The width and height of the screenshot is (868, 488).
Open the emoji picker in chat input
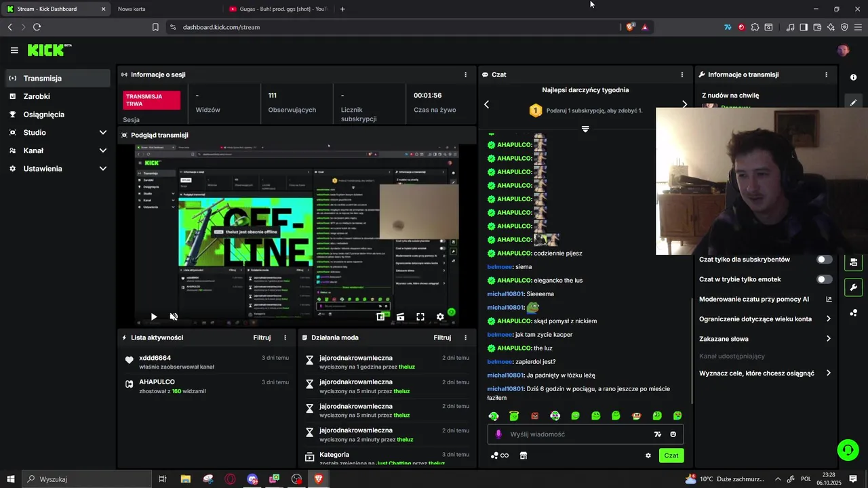[673, 434]
